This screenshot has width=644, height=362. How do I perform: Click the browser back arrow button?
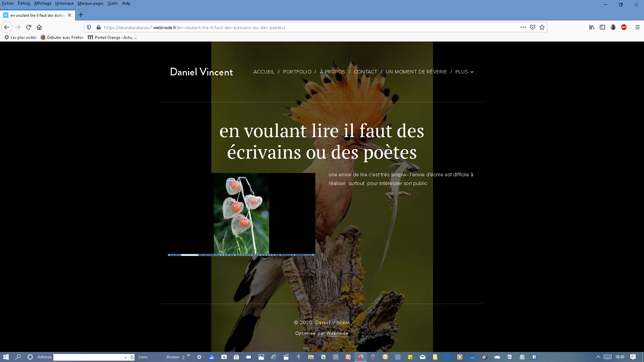point(7,27)
